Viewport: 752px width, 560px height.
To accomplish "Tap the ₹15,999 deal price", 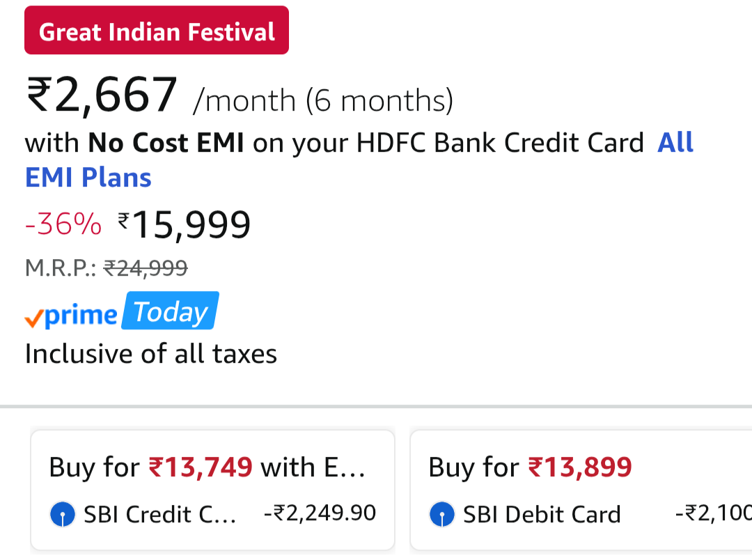I will tap(185, 224).
